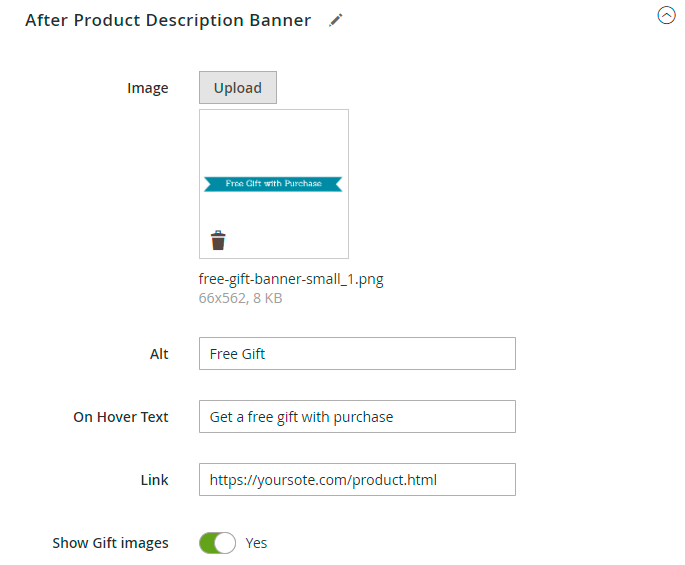This screenshot has height=565, width=685.
Task: Click the Show Gift images label
Action: coord(110,543)
